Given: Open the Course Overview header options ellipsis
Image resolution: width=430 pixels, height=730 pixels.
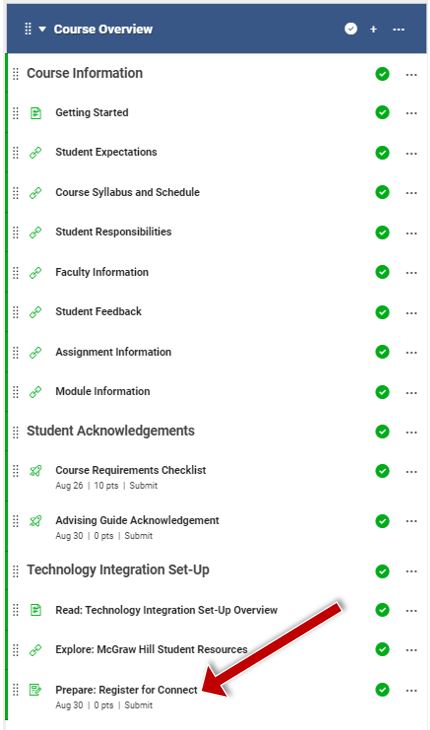Looking at the screenshot, I should click(x=398, y=29).
